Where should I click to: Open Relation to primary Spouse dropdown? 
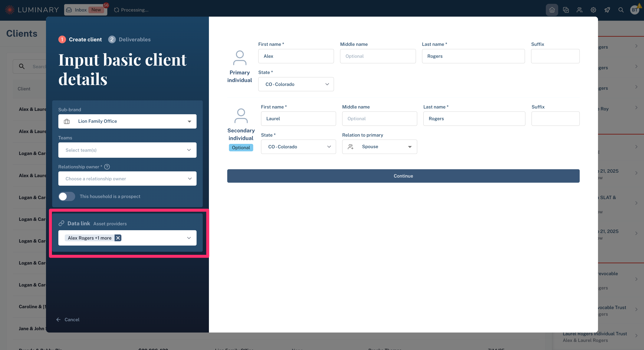[379, 147]
